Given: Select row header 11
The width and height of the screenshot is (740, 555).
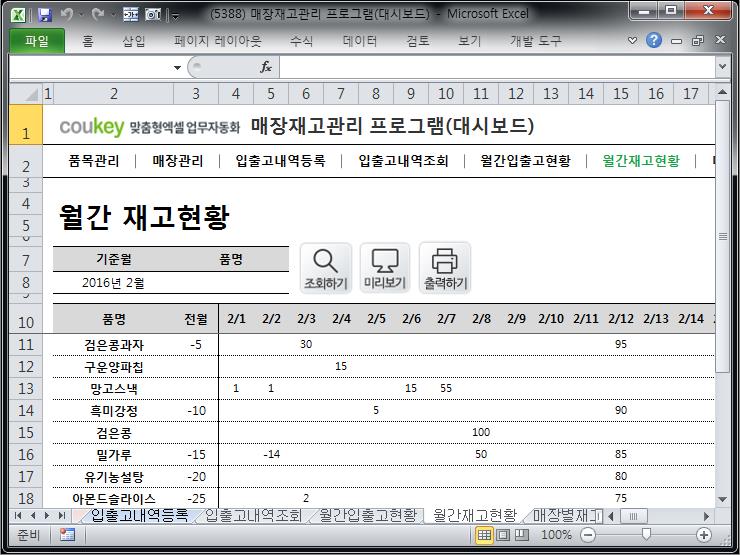Looking at the screenshot, I should tap(26, 345).
